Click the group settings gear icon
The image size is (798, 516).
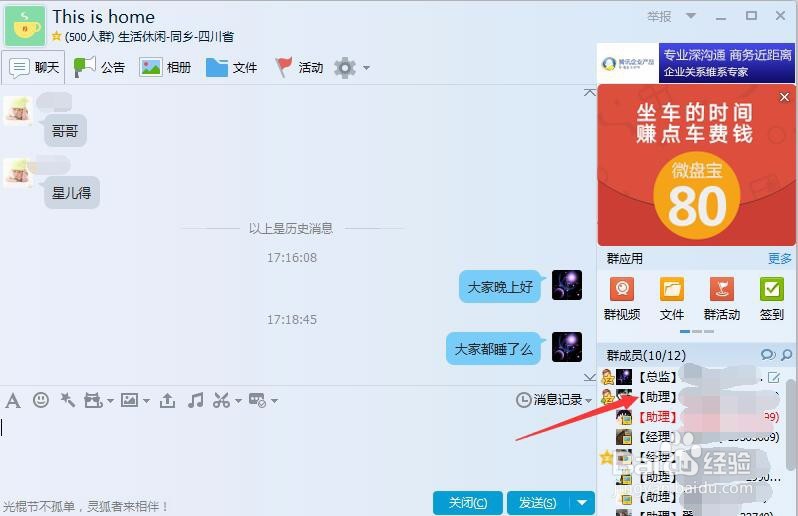[x=345, y=68]
